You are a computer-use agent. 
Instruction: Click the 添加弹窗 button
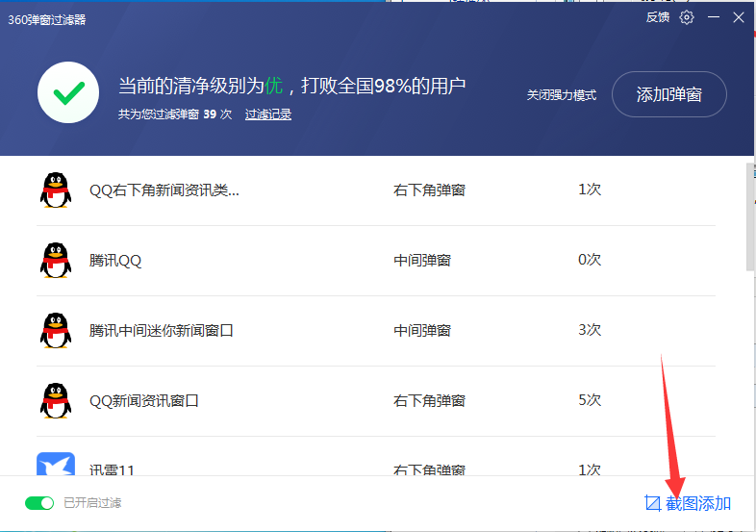click(x=669, y=94)
